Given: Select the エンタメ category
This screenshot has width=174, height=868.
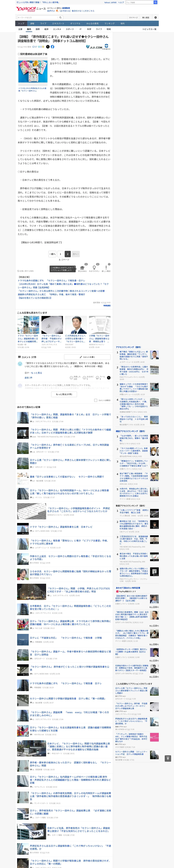Looking at the screenshot, I should [x=57, y=29].
